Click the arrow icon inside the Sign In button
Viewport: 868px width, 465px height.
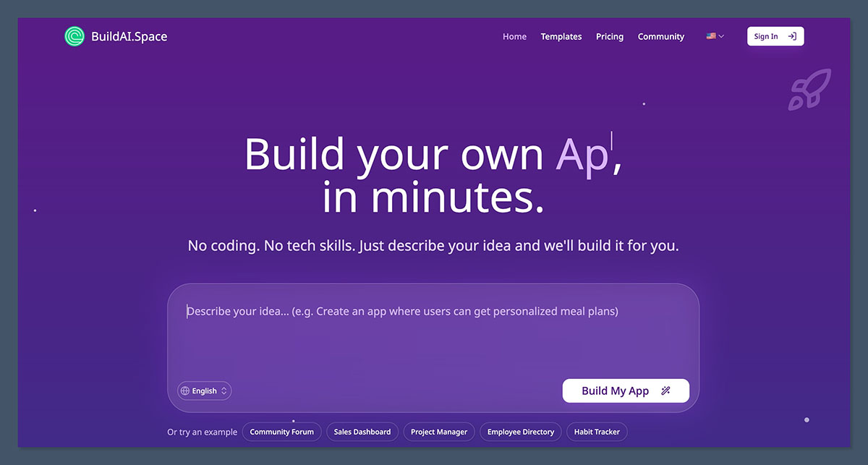(792, 35)
